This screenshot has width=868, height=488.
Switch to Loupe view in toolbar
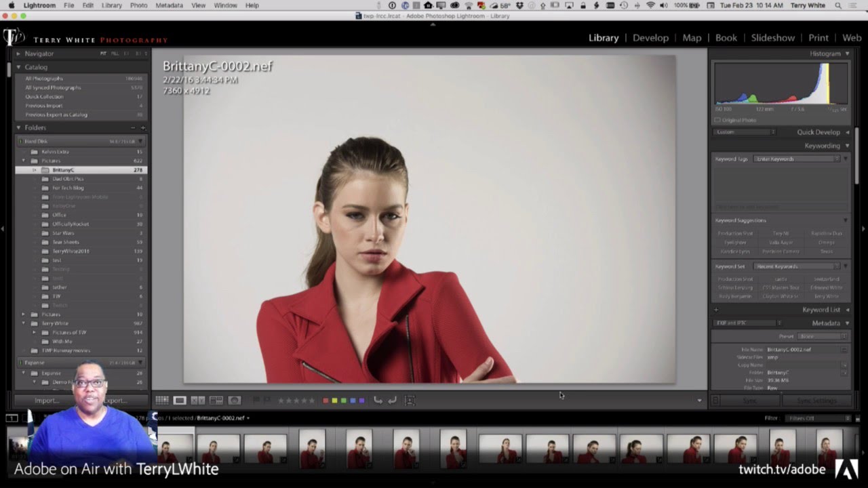(x=180, y=401)
